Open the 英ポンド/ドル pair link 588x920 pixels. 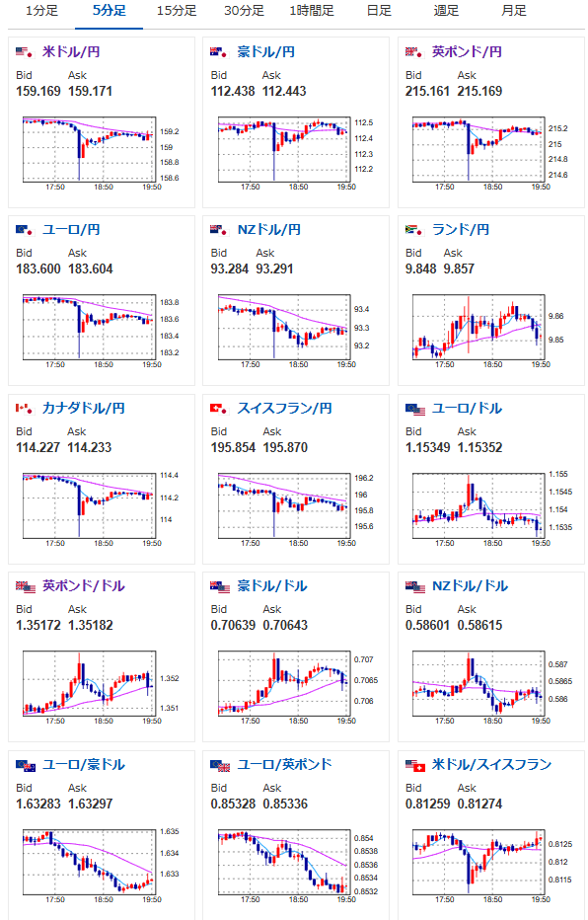pos(83,586)
